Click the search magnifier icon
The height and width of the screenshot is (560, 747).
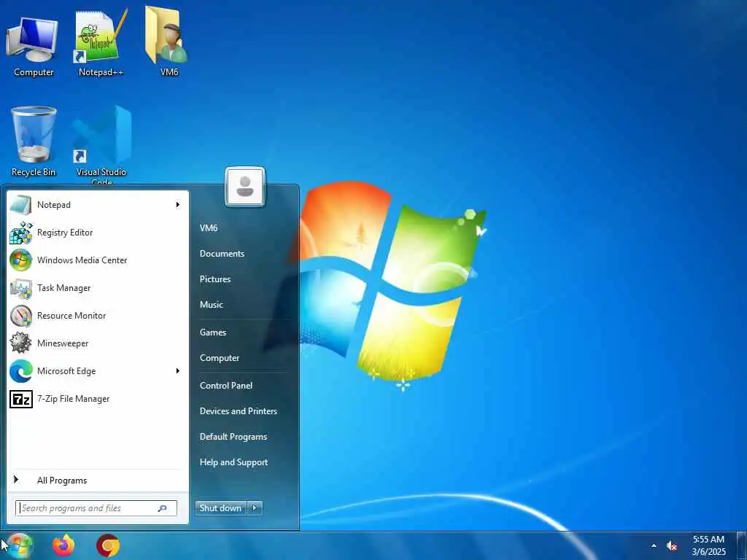click(x=162, y=508)
